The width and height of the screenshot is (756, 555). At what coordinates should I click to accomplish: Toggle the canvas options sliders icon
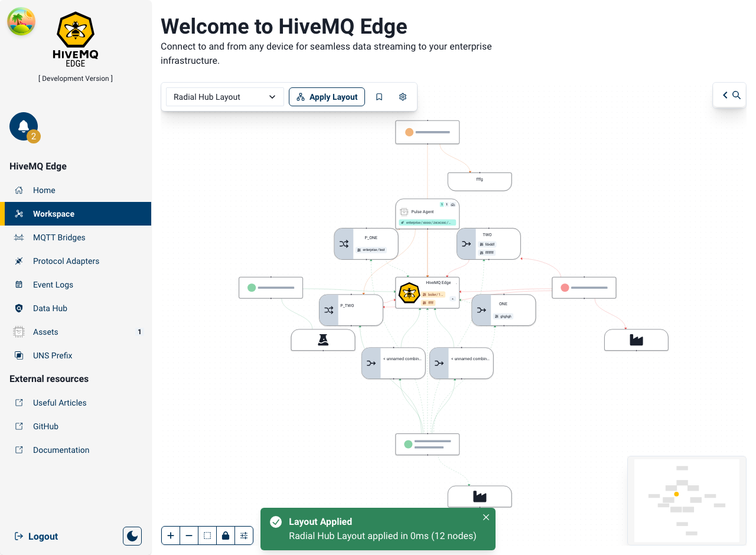[x=244, y=536]
